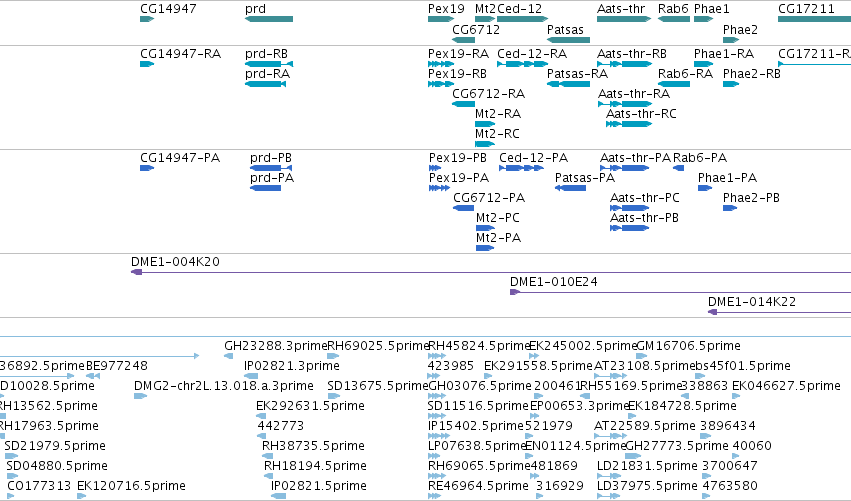This screenshot has width=851, height=501.
Task: Click the Rab6 gene label
Action: (673, 9)
